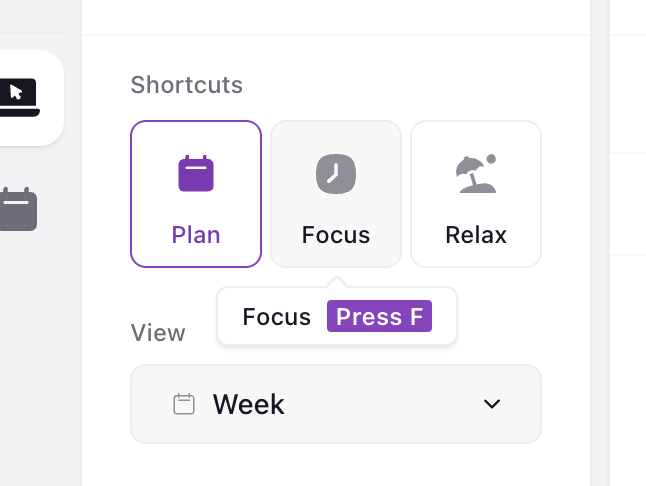Open the Week view dropdown

pos(336,404)
